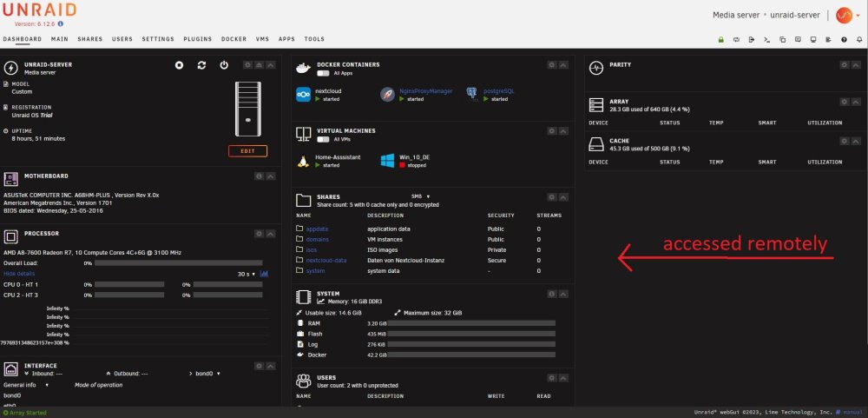Click the processor chart icon beside 30 s

point(264,274)
